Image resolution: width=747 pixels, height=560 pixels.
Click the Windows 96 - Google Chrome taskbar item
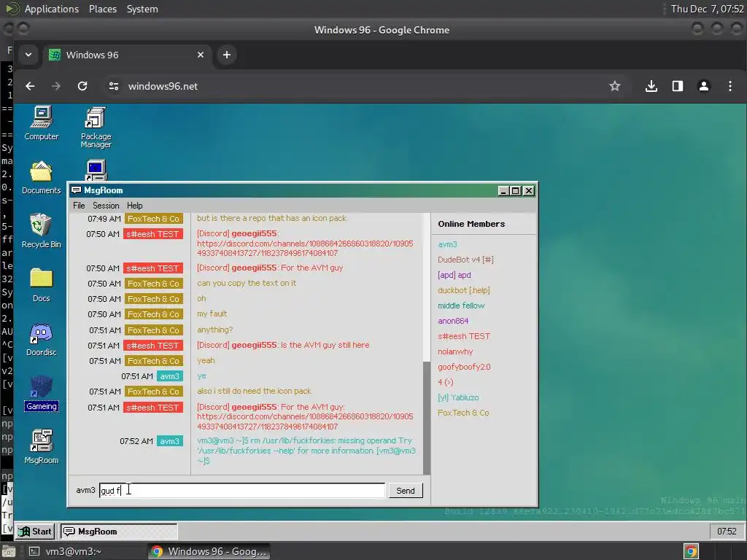click(208, 551)
